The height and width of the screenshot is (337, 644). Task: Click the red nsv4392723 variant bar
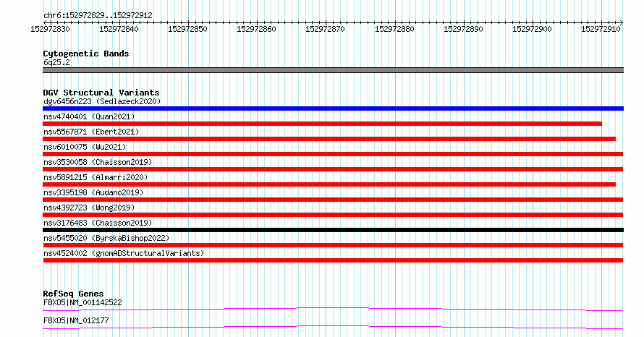333,215
